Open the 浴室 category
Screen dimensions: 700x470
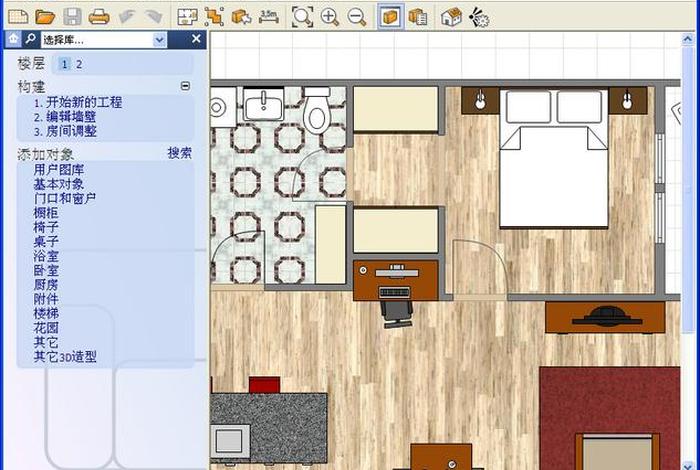(x=46, y=256)
